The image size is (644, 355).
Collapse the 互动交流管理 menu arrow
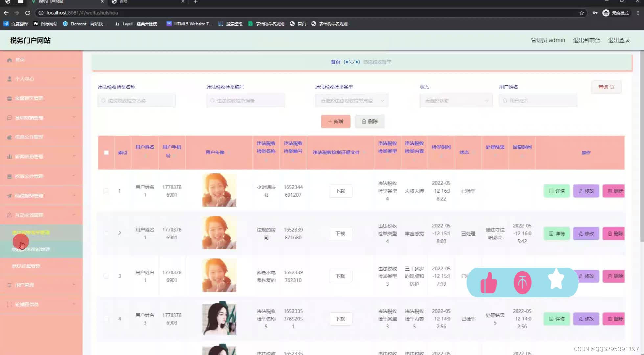point(74,214)
